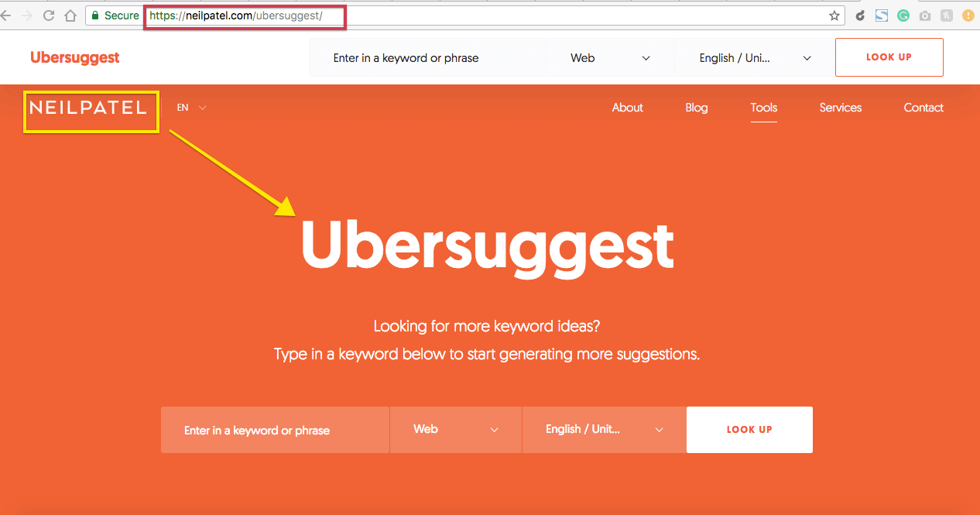Click the address bar URL
The height and width of the screenshot is (515, 980).
click(x=236, y=15)
